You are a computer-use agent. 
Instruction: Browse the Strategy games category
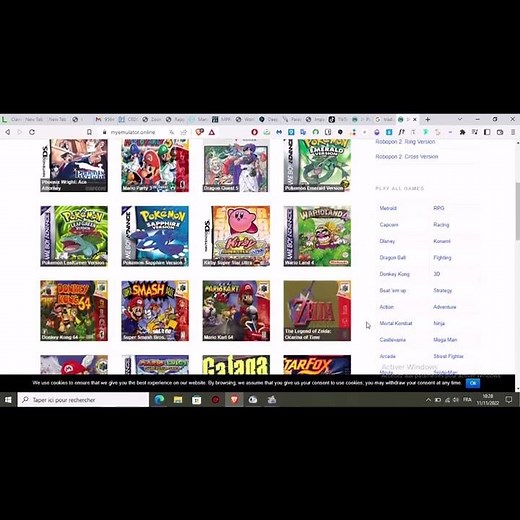coord(442,290)
